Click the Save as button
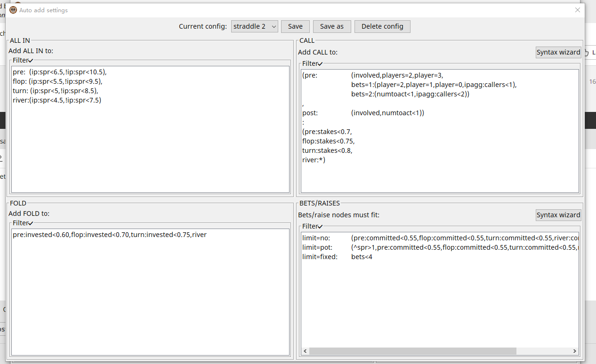The height and width of the screenshot is (364, 596). (x=332, y=26)
